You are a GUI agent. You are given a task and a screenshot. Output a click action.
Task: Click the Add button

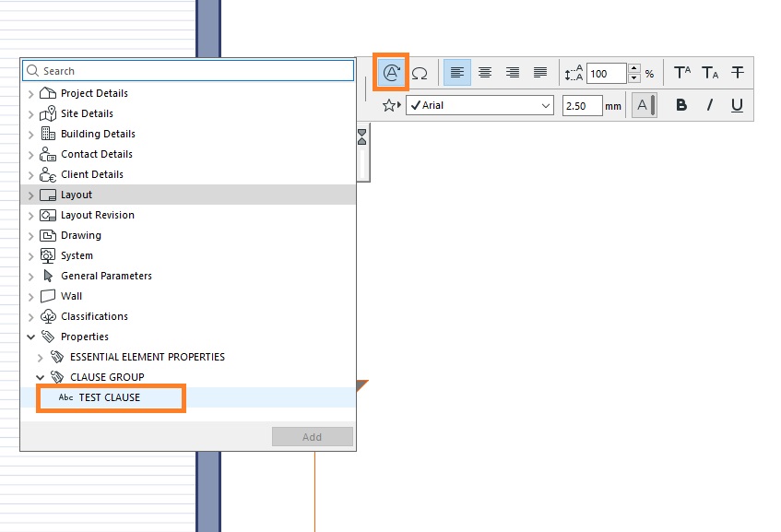click(x=313, y=437)
